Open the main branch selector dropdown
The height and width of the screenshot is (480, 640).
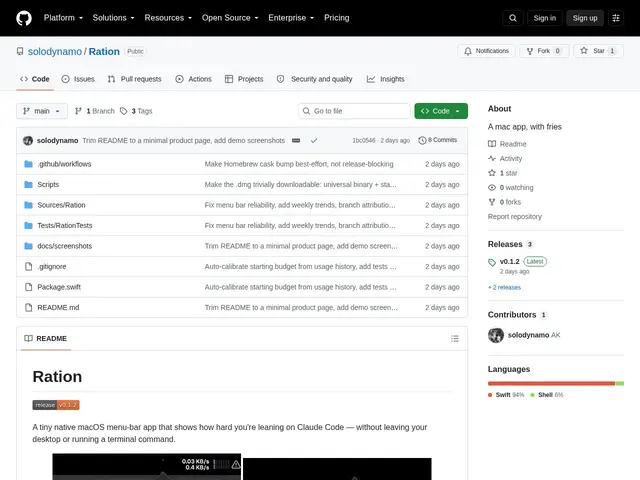click(42, 111)
